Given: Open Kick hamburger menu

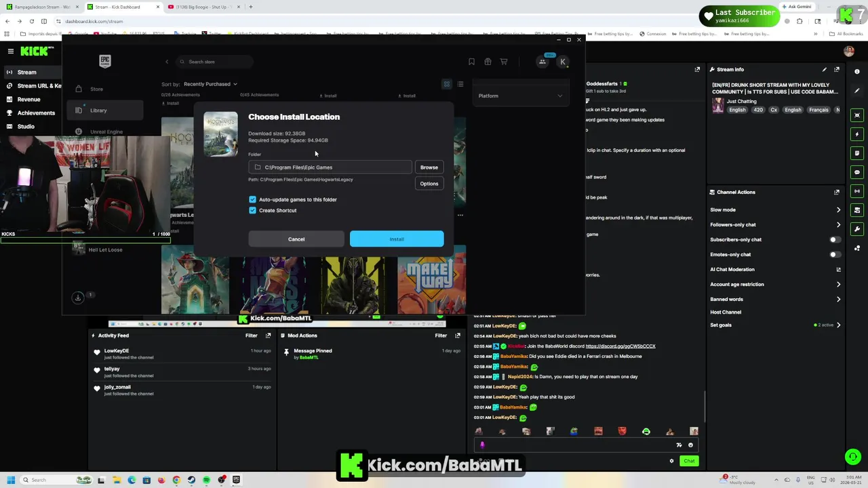Looking at the screenshot, I should click(10, 51).
